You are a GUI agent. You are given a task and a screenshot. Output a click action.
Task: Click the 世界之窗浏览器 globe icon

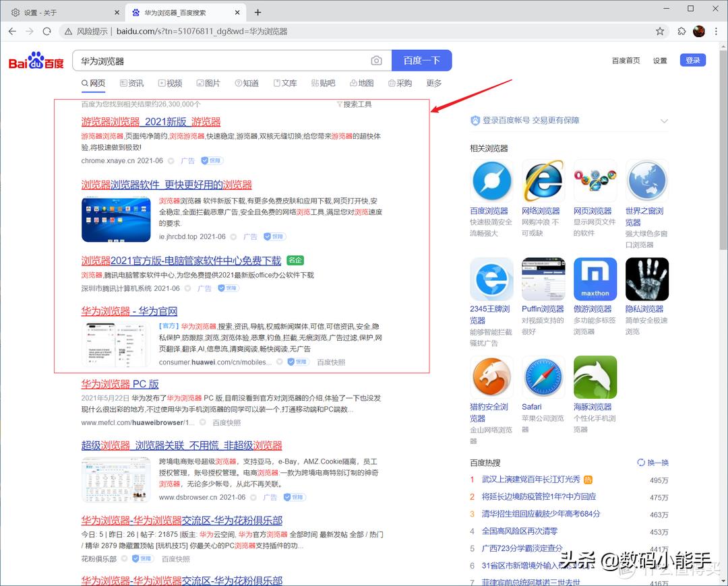(646, 180)
